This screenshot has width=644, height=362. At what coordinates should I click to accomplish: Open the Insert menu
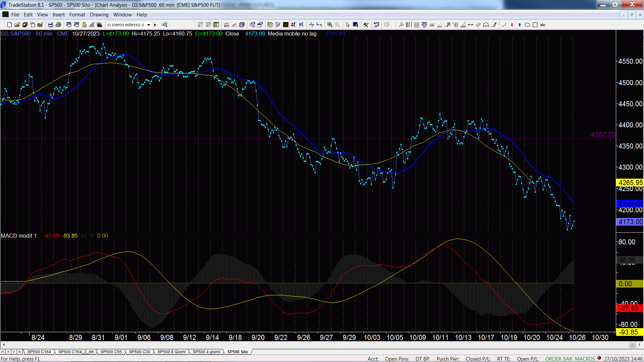pos(59,15)
